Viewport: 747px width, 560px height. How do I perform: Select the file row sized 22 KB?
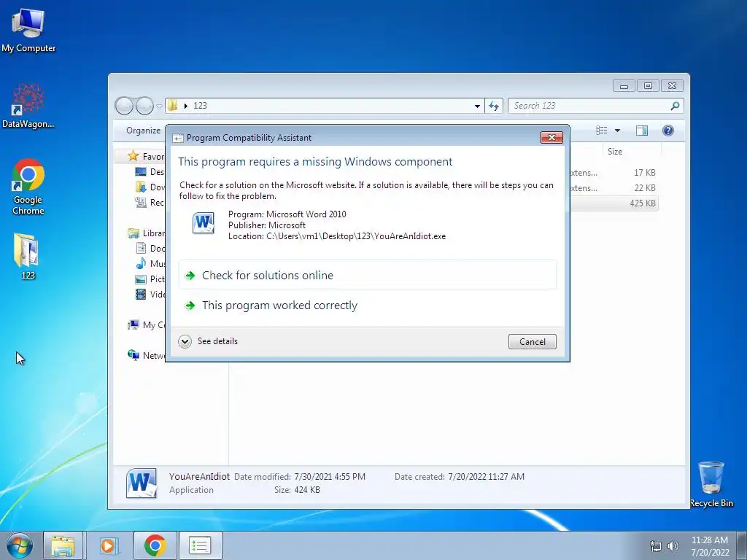614,187
